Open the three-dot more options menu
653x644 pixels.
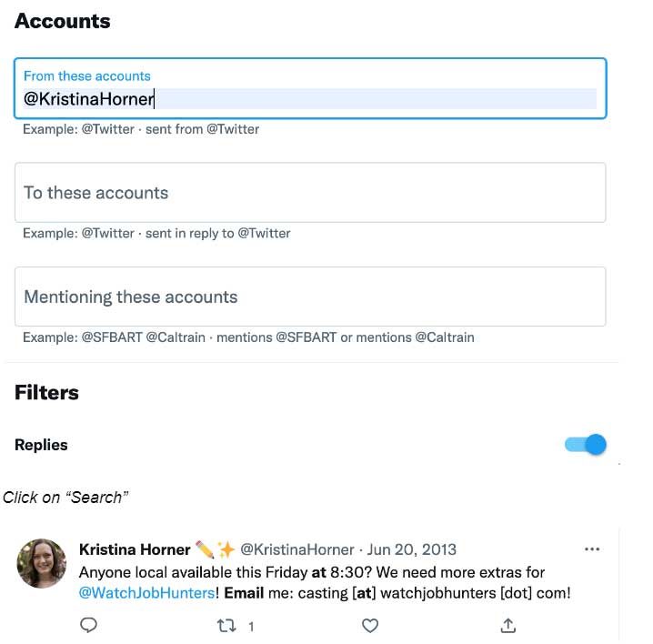tap(592, 549)
